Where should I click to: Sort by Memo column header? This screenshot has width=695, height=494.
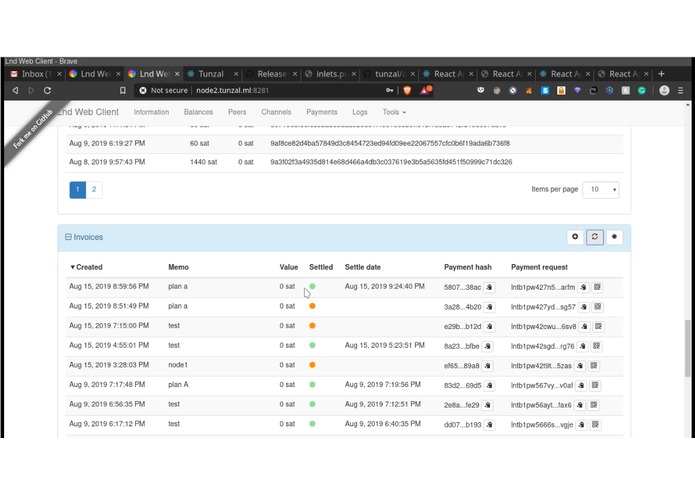pos(179,267)
